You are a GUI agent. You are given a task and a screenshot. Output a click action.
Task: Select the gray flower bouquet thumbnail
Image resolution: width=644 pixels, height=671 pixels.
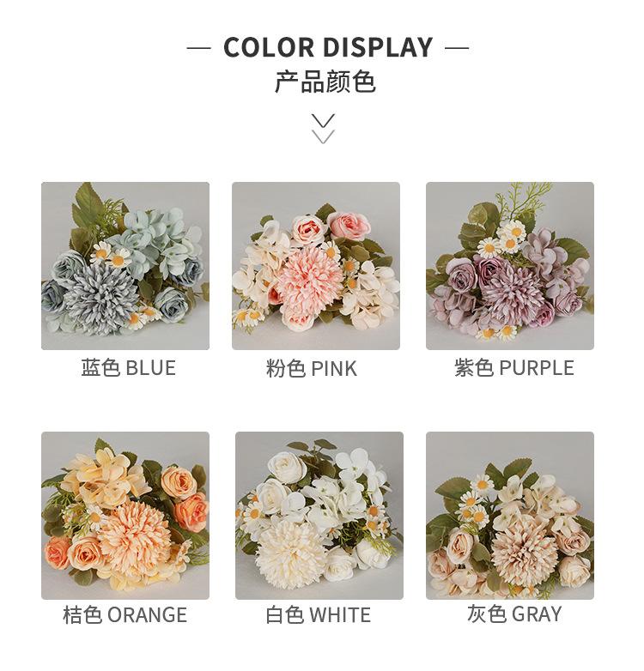(x=510, y=516)
